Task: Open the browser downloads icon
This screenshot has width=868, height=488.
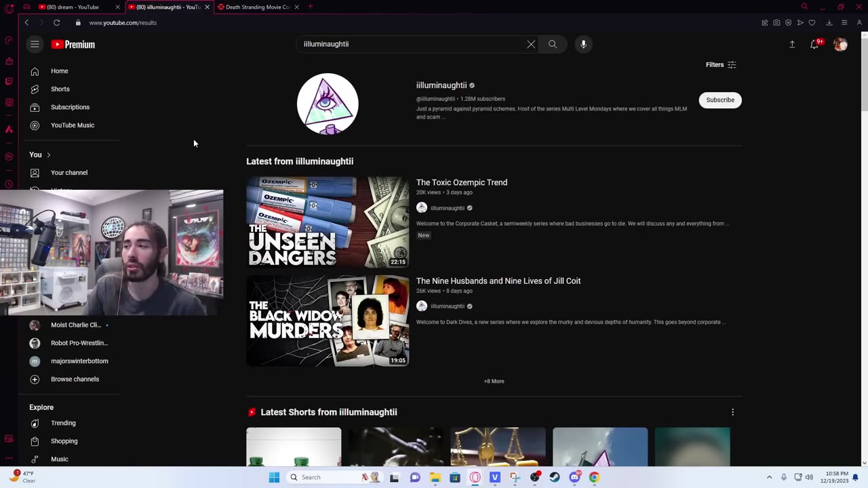Action: (829, 22)
